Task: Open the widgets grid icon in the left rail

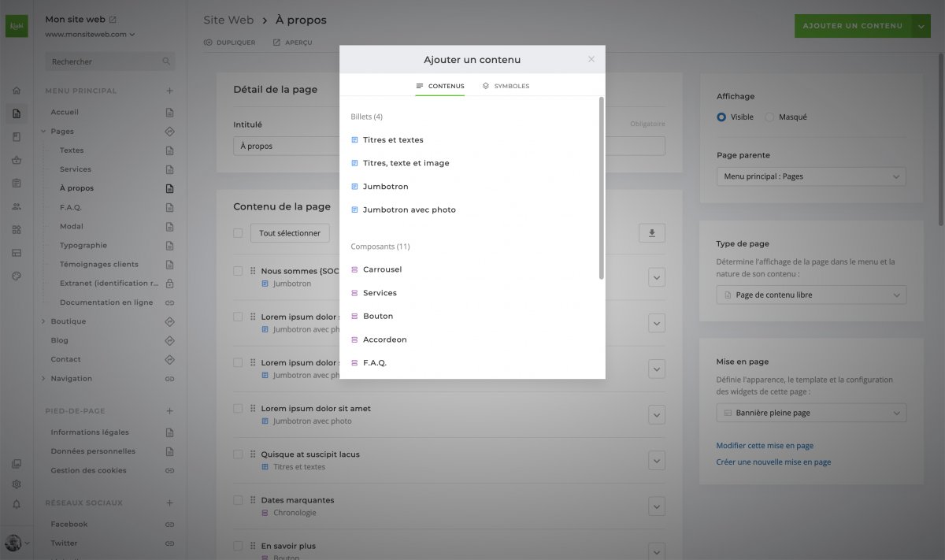Action: pyautogui.click(x=17, y=230)
